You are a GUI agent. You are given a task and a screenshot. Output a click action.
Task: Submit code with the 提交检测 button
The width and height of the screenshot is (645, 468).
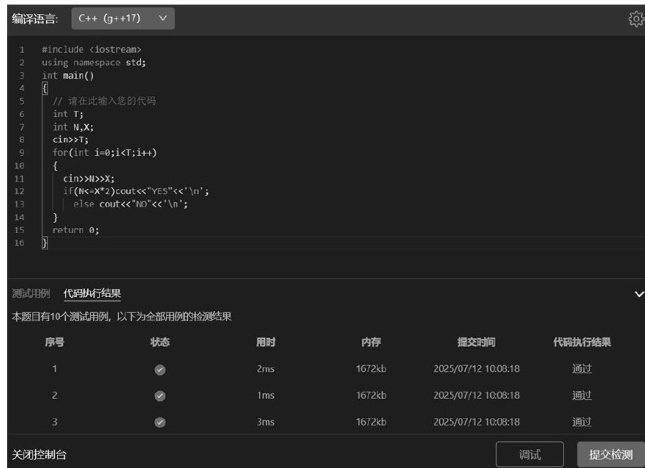point(610,454)
